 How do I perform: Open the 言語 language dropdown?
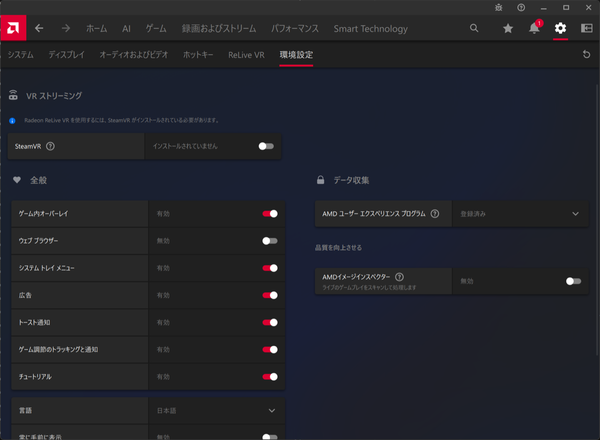[x=217, y=411]
